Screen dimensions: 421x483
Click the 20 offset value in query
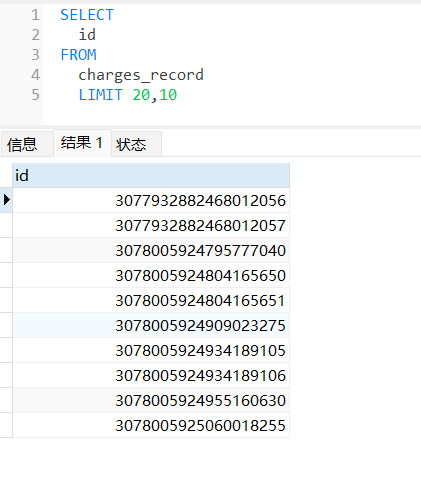(141, 95)
